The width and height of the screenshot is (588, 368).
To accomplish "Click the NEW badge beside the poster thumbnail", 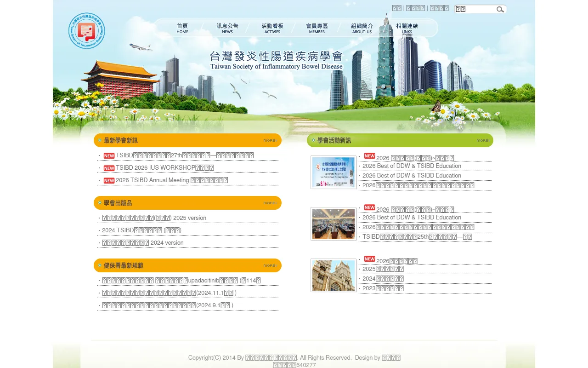I will pos(369,156).
